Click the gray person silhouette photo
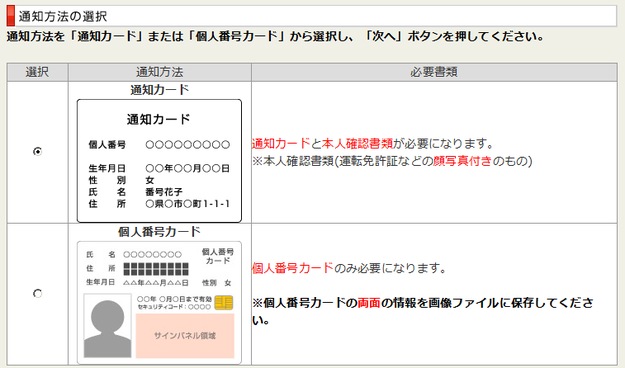The width and height of the screenshot is (625, 368). tap(108, 326)
